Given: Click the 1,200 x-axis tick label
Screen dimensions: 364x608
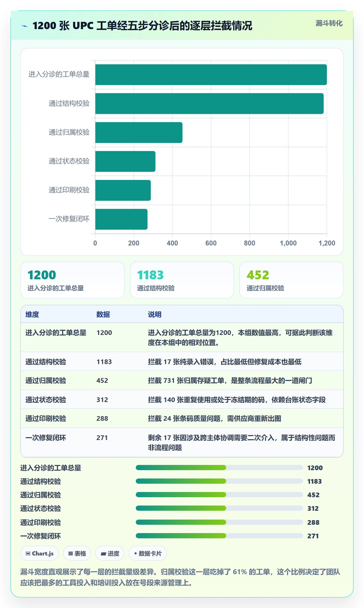Looking at the screenshot, I should (x=327, y=243).
